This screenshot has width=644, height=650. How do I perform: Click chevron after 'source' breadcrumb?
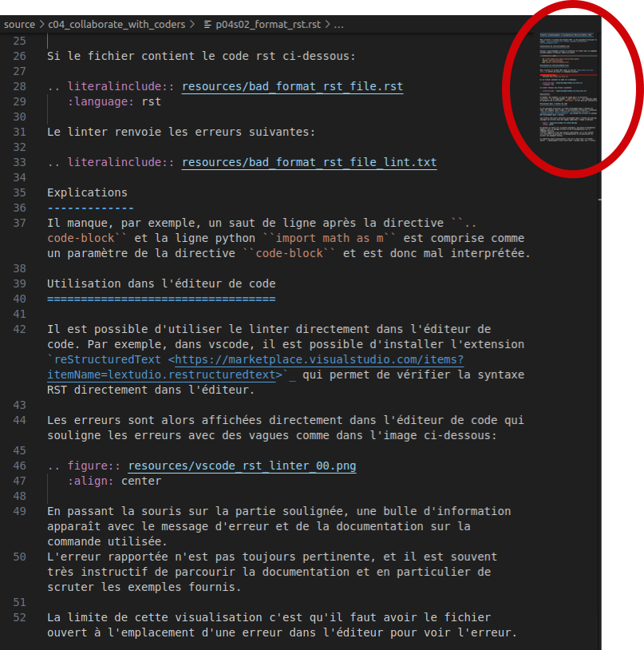(41, 24)
